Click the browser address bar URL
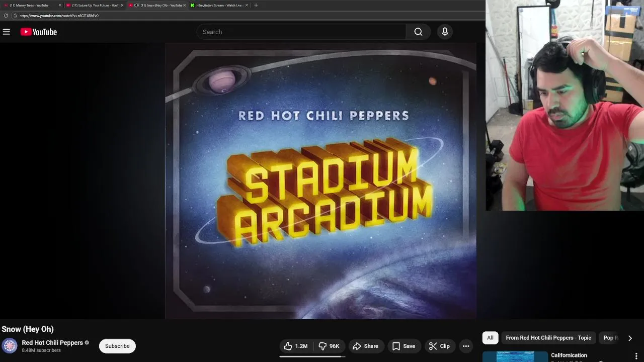This screenshot has width=644, height=362. click(x=59, y=16)
